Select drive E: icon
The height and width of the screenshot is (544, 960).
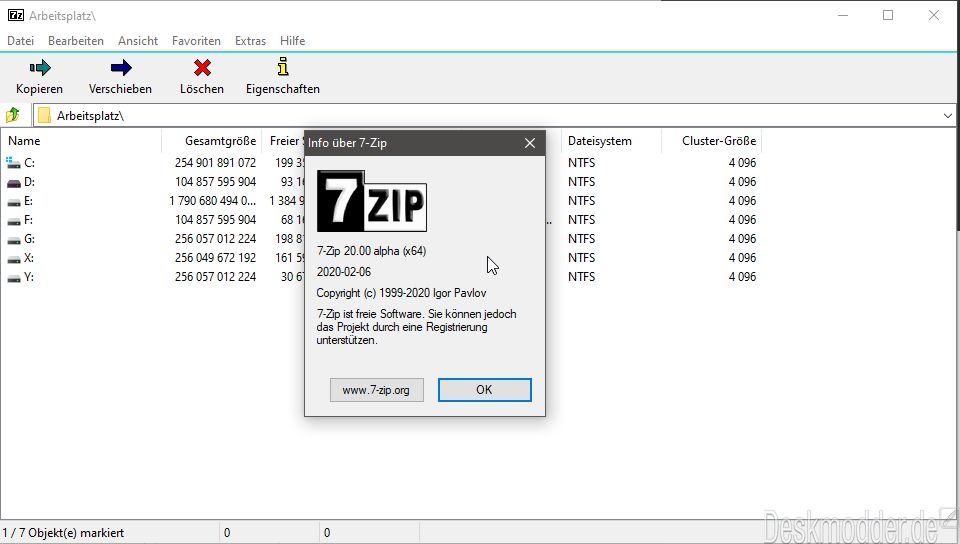coord(13,202)
